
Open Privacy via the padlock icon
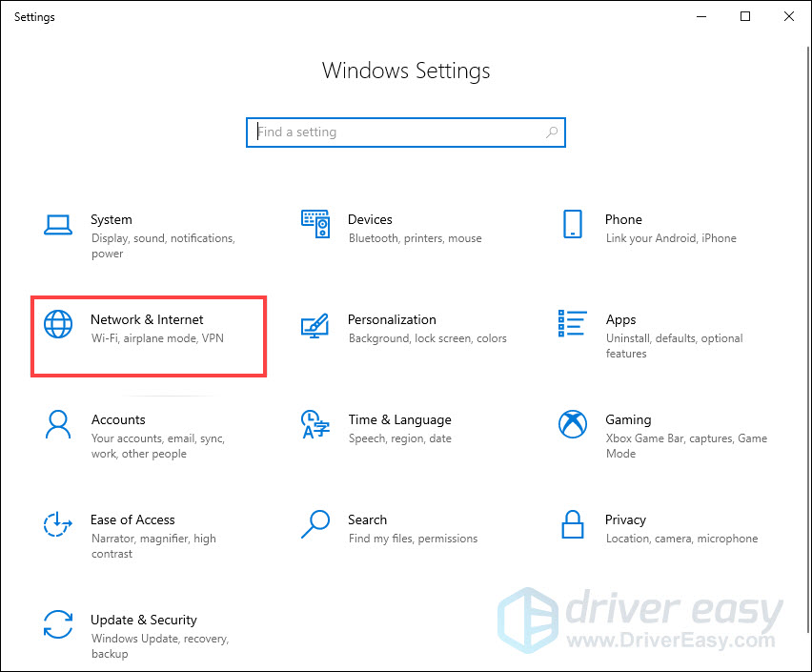pos(572,525)
